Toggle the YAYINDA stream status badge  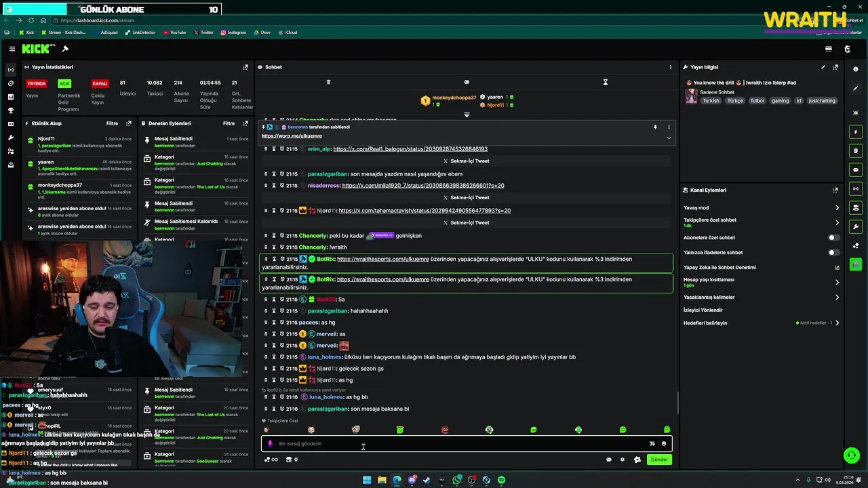pos(36,83)
